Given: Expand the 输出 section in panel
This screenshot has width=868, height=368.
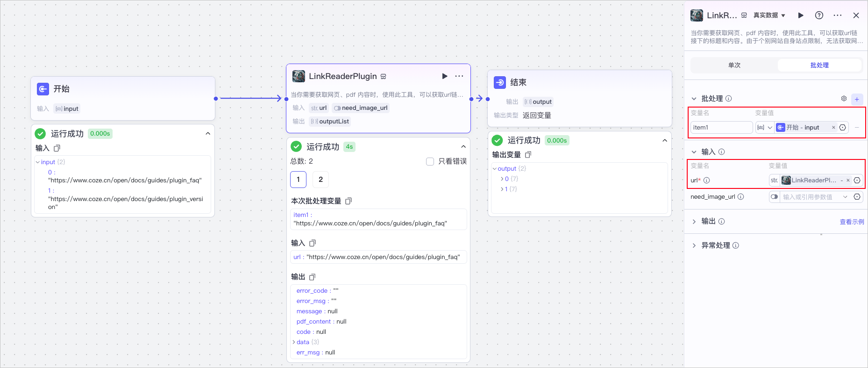Looking at the screenshot, I should tap(694, 221).
